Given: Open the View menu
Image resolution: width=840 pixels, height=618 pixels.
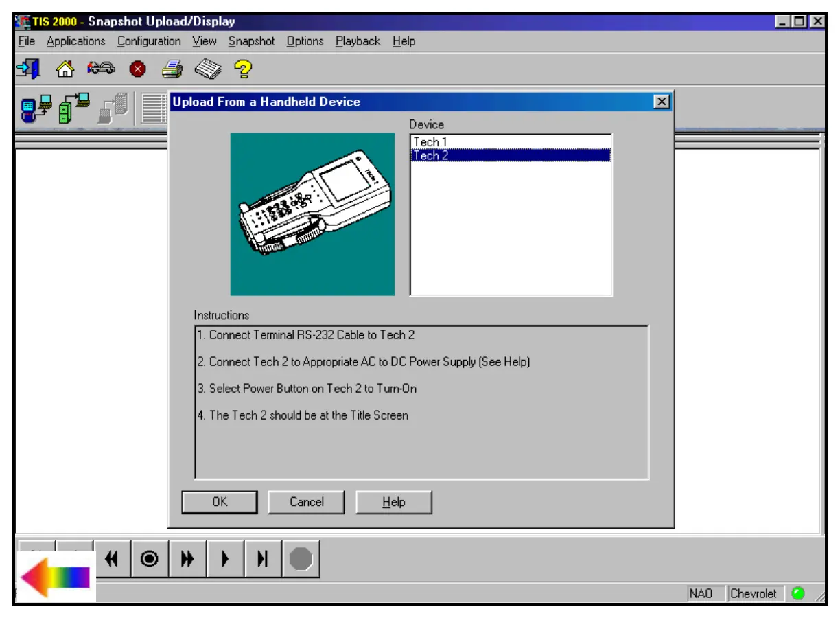Looking at the screenshot, I should coord(205,41).
